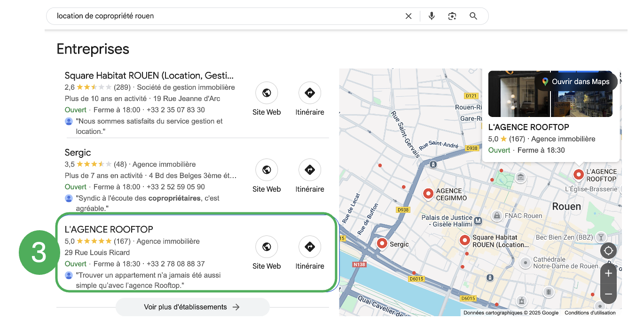
Task: Open Square Habitat ROUEN website globe icon
Action: coord(267,93)
